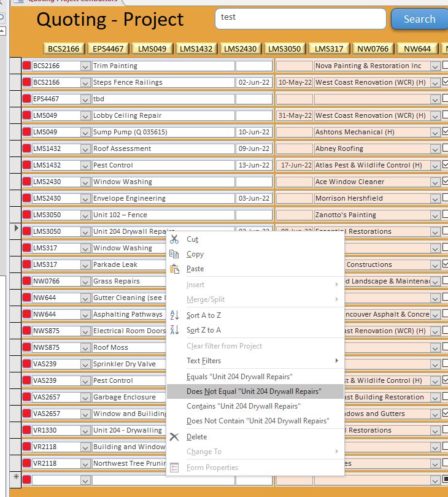Click the BCS2166 filter button
The height and width of the screenshot is (497, 448).
(64, 48)
